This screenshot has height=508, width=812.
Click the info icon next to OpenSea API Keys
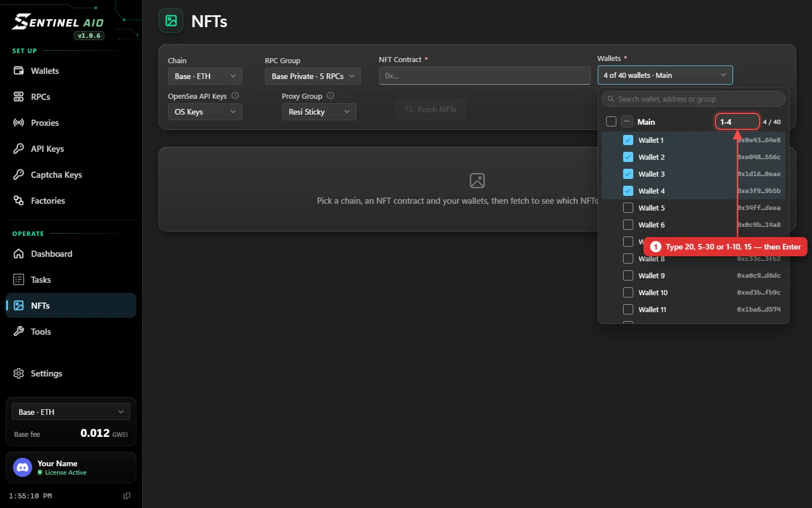coord(235,95)
